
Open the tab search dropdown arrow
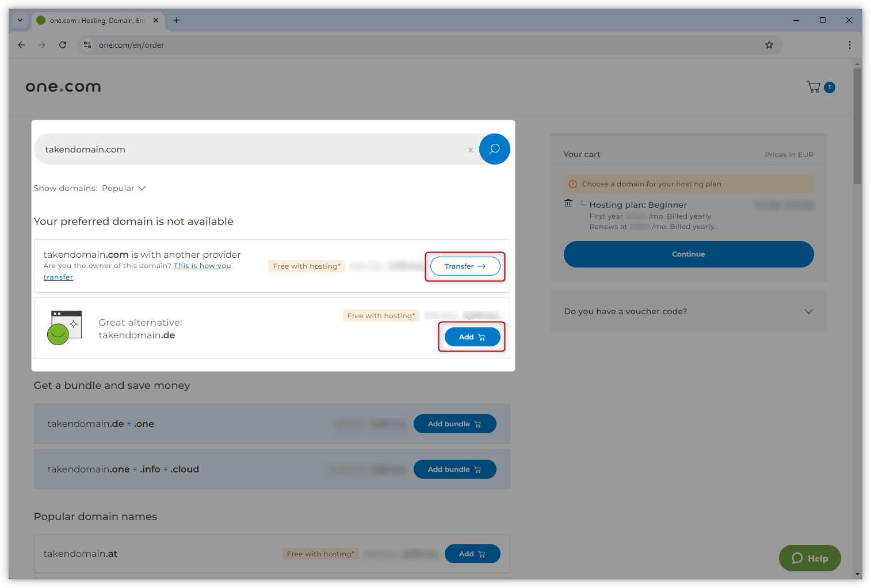pyautogui.click(x=20, y=20)
